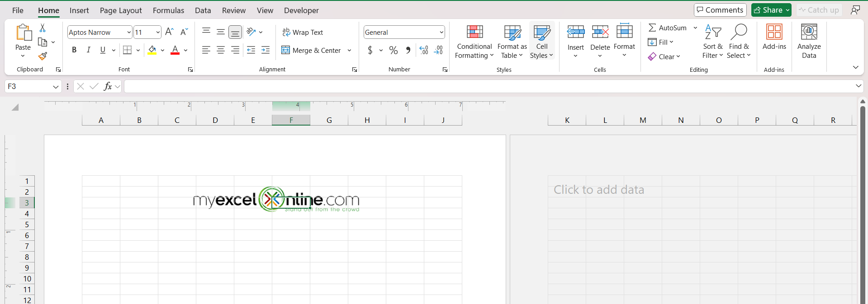Toggle Wrap Text
Screen dimensions: 868x304
(303, 32)
